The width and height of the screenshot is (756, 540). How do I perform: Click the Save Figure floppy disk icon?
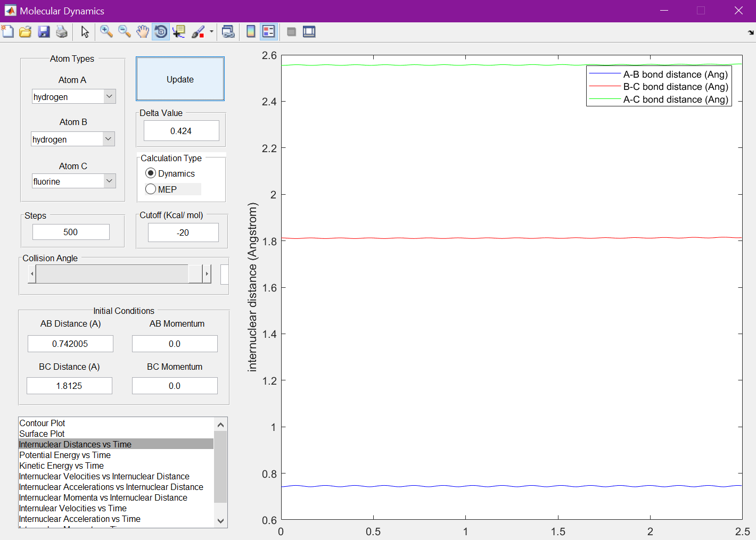coord(44,32)
